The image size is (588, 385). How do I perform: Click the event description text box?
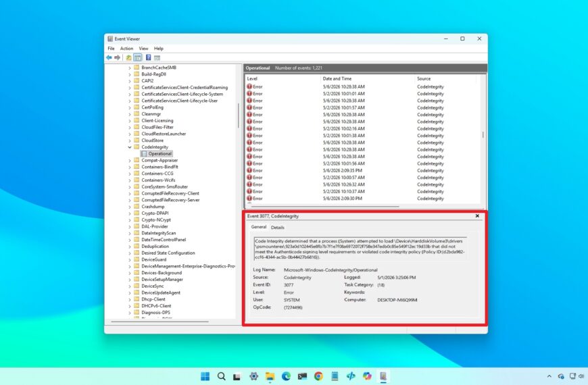(360, 249)
